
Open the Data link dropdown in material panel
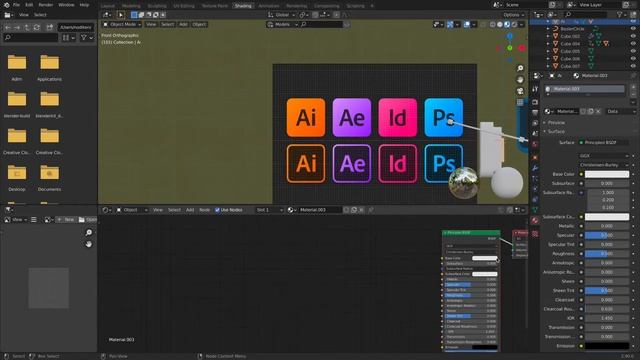point(621,111)
